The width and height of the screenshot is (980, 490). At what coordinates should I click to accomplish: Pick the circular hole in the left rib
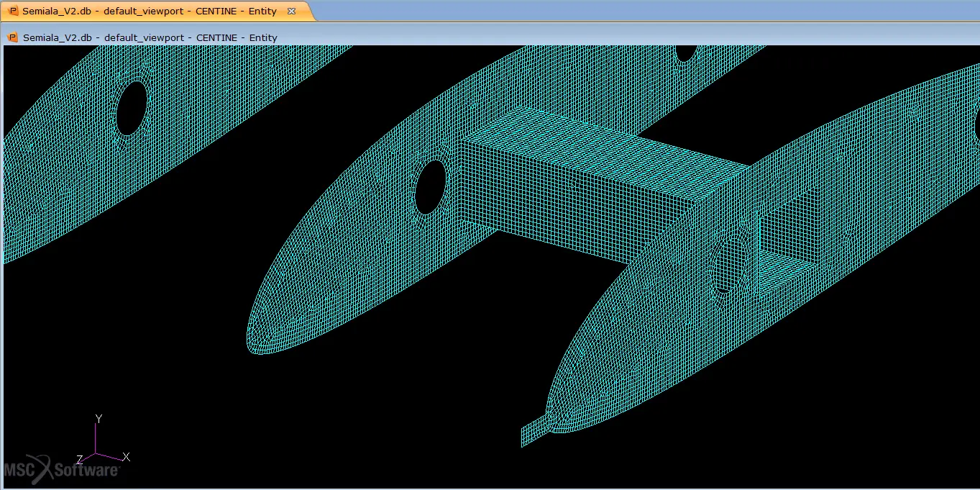tap(132, 108)
